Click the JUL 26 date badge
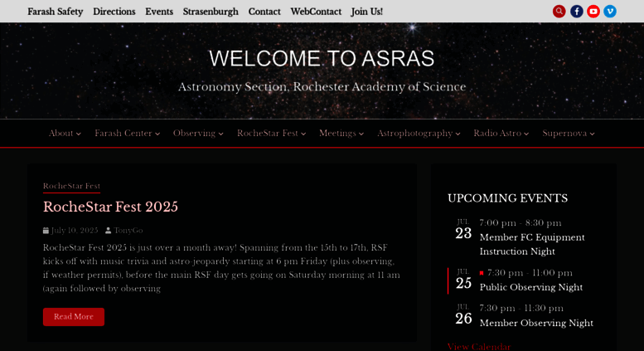The height and width of the screenshot is (351, 644). 463,314
